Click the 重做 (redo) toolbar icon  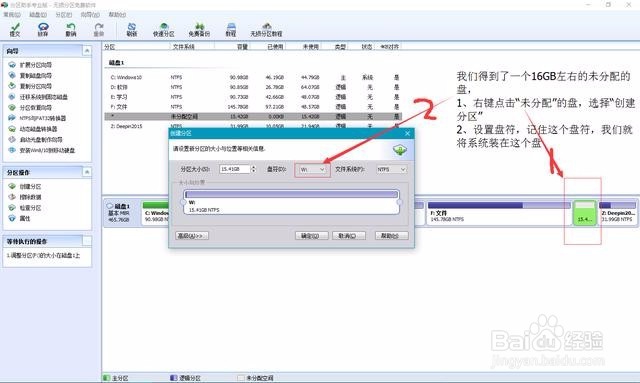pos(99,29)
